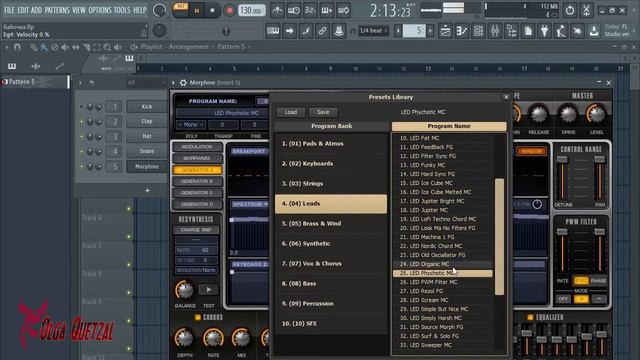
Task: Toggle the EQUALIZER enable LED
Action: coord(530,317)
